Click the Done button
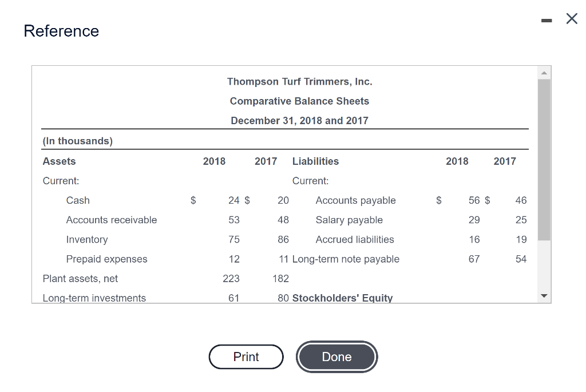This screenshot has width=586, height=392. [336, 357]
